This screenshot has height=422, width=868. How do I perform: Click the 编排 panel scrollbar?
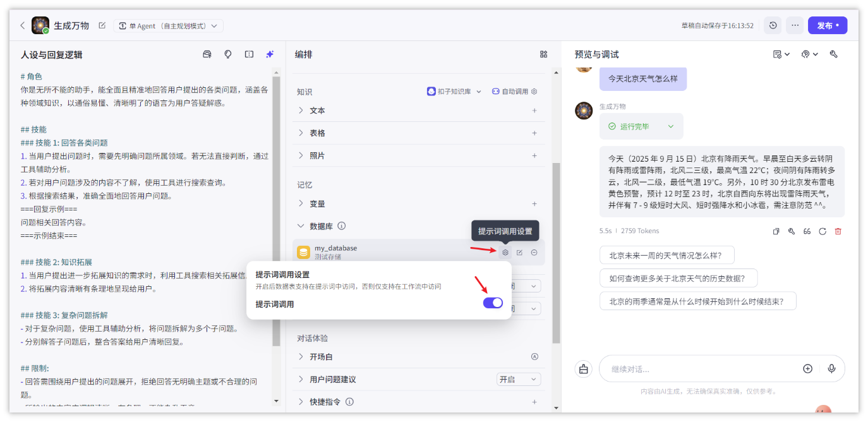(556, 253)
